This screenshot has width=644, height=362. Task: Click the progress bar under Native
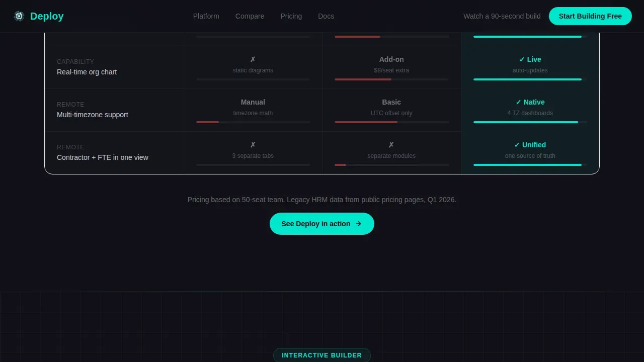click(530, 122)
